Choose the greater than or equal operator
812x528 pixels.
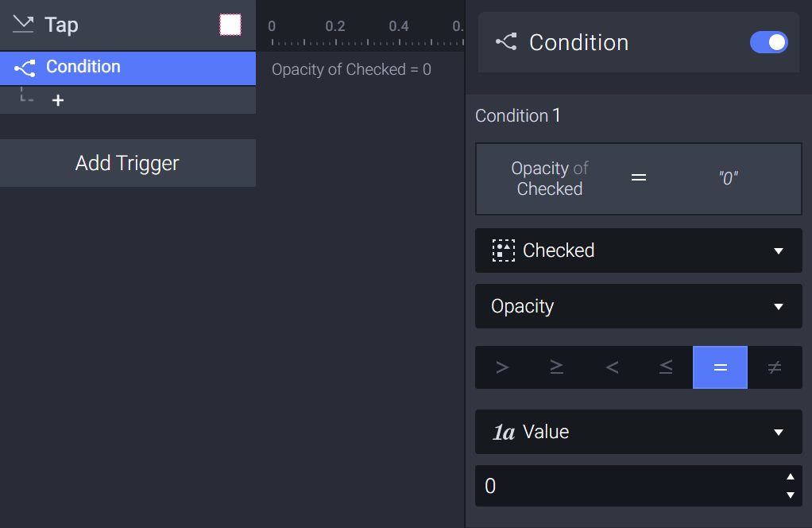tap(557, 367)
